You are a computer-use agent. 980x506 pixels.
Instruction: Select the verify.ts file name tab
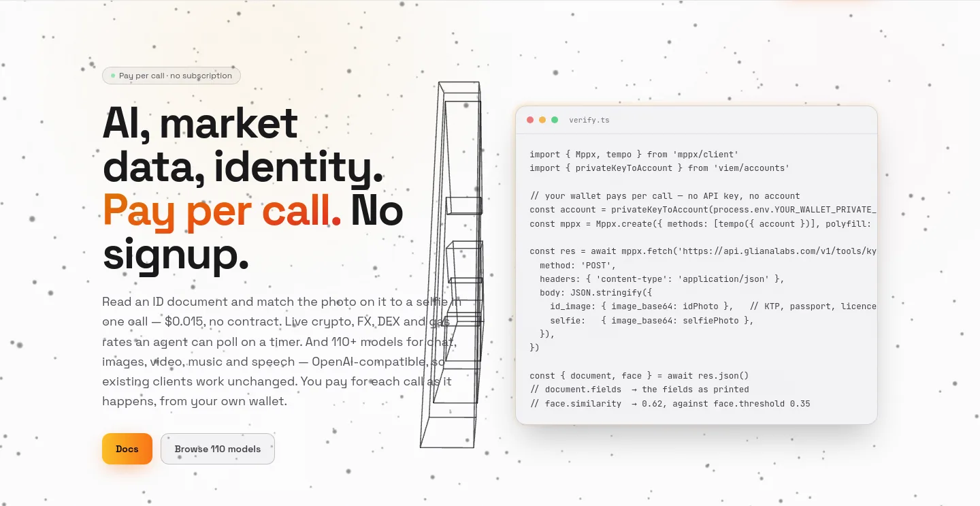click(x=589, y=120)
